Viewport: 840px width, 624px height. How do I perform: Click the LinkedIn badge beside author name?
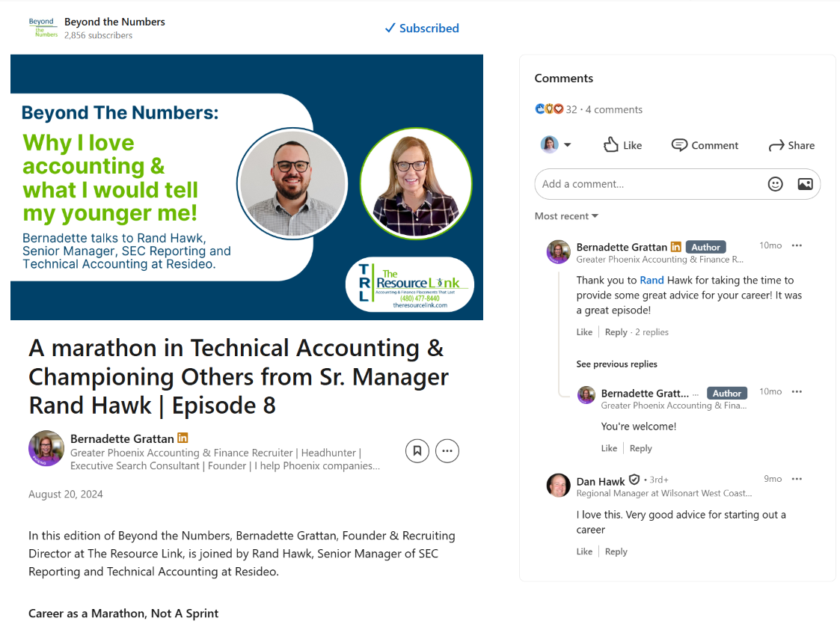pos(183,438)
